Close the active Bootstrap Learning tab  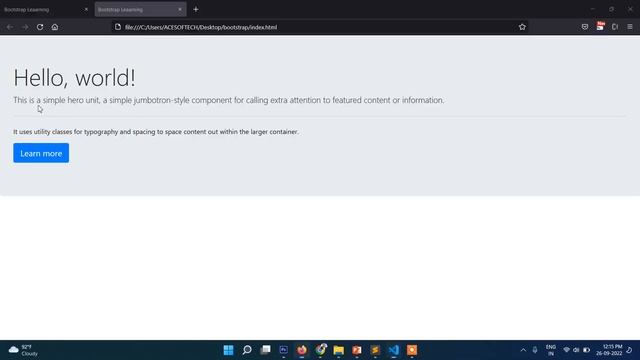180,9
